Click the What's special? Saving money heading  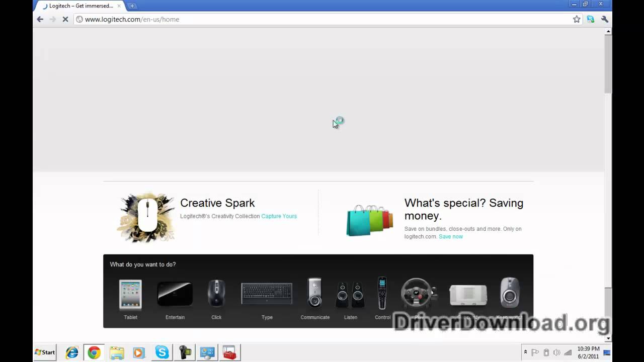click(464, 209)
